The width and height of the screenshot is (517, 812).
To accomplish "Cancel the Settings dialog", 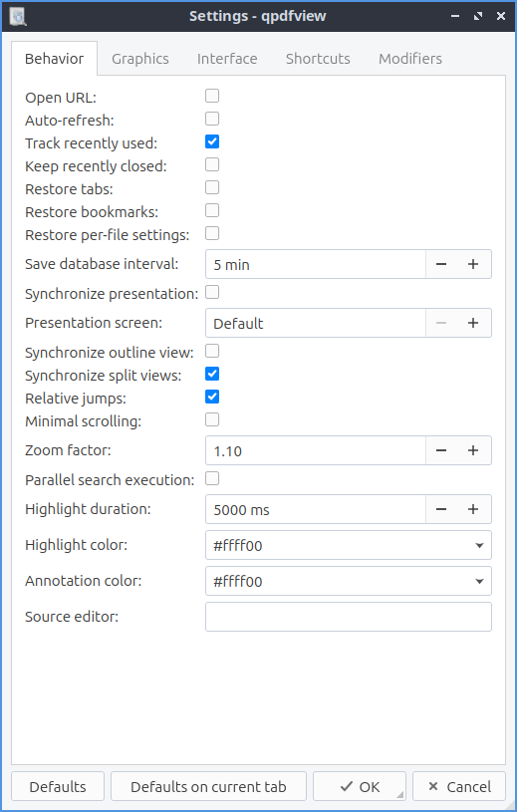I will [x=459, y=787].
